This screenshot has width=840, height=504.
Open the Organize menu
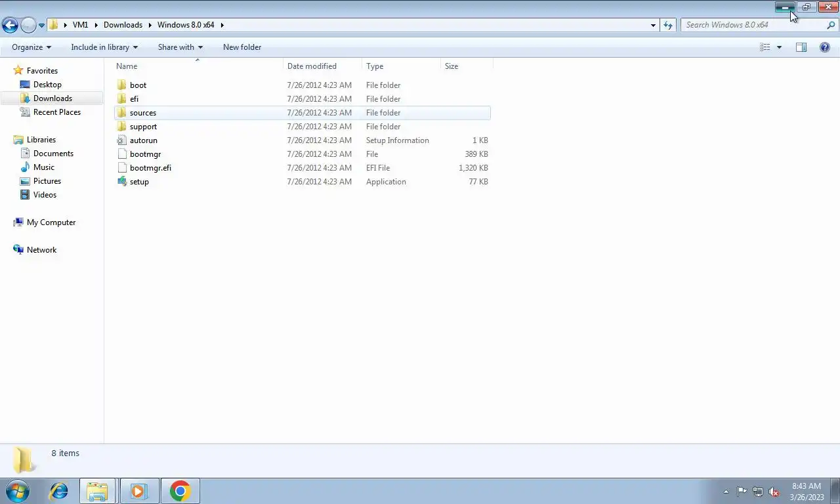31,47
